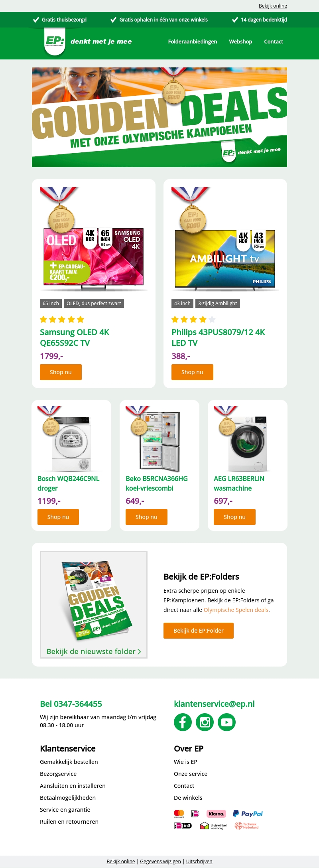The image size is (319, 868).
Task: Open the EP Instagram icon
Action: (x=205, y=722)
